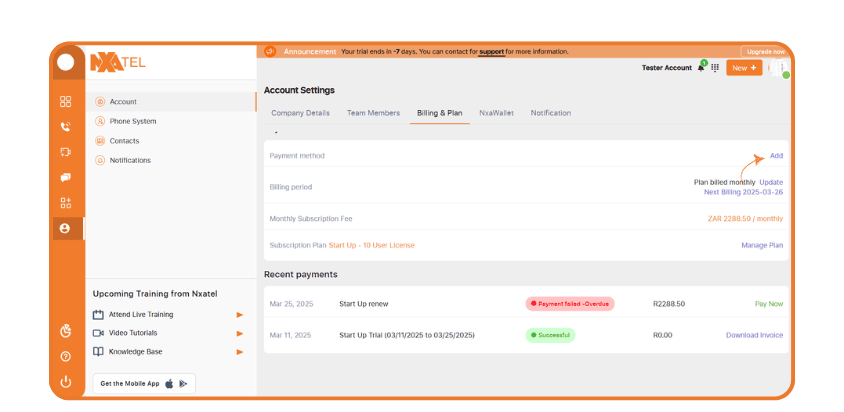Click the Next Billing 2025-03-26 text
Screen dimensions: 844x412
[x=743, y=192]
